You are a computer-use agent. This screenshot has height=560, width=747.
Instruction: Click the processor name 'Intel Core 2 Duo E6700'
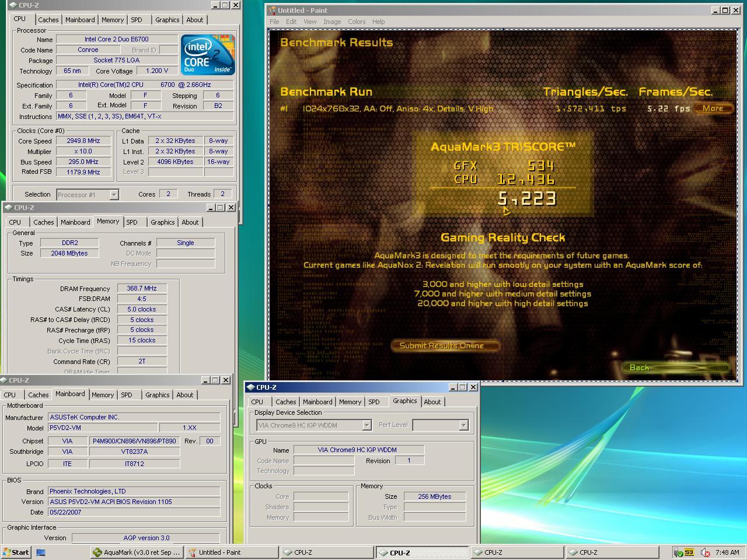point(117,40)
